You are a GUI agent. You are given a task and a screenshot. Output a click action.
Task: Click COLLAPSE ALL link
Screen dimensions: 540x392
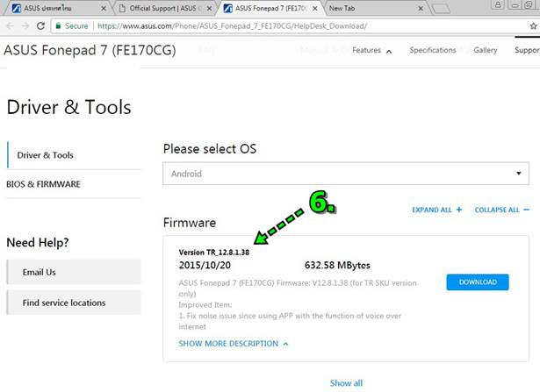[x=501, y=210]
